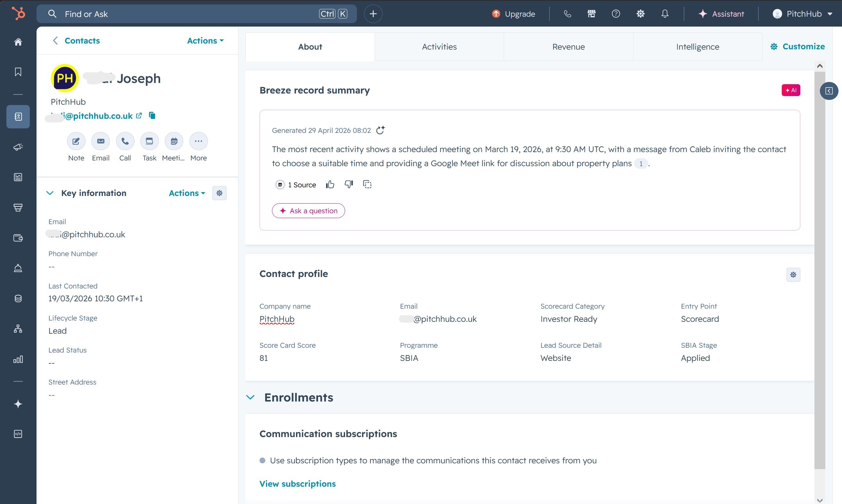Click the Call action icon
This screenshot has width=842, height=504.
coord(125,141)
